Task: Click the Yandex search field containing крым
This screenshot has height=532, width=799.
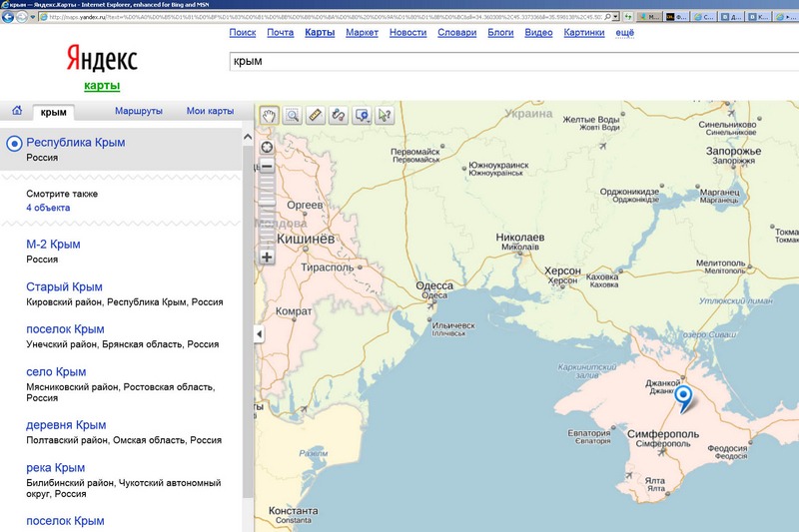Action: (514, 61)
